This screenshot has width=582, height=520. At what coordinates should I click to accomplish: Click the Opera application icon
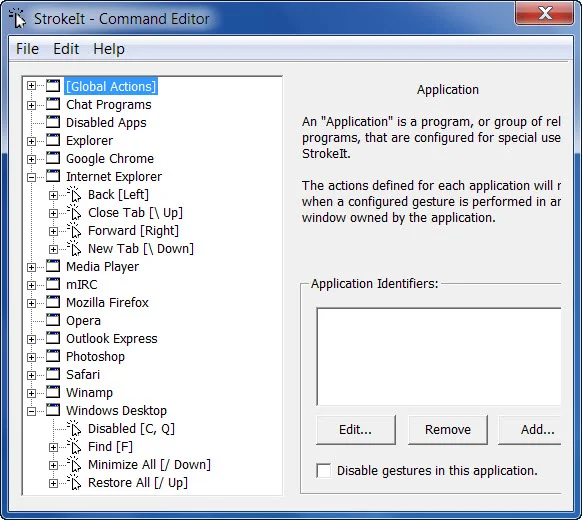click(x=53, y=320)
